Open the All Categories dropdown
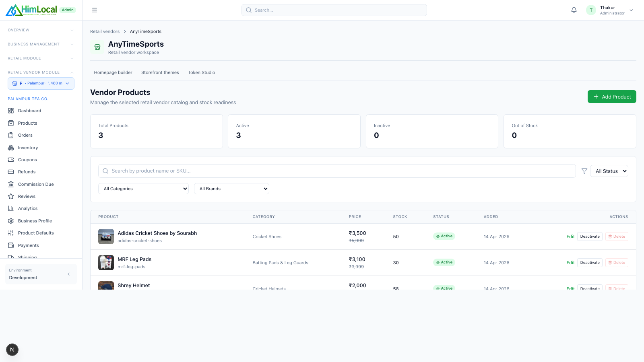The image size is (644, 362). [x=143, y=189]
